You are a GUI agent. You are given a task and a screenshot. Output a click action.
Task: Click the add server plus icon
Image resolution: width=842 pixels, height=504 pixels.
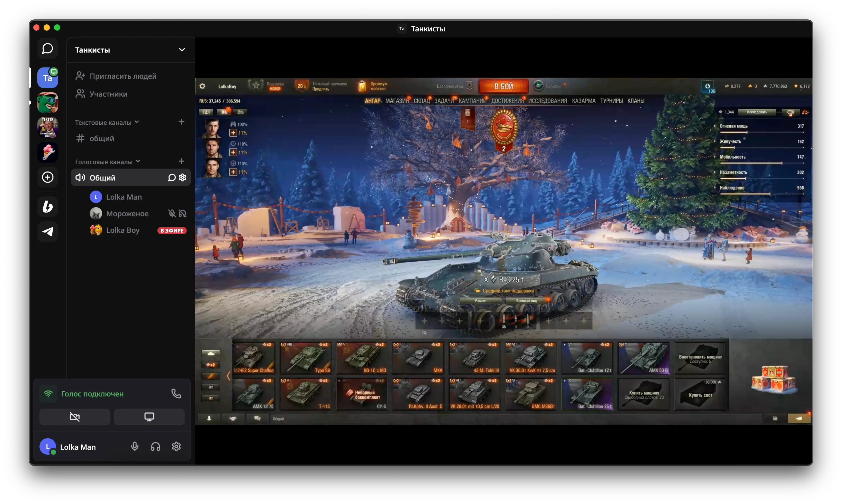pyautogui.click(x=47, y=177)
